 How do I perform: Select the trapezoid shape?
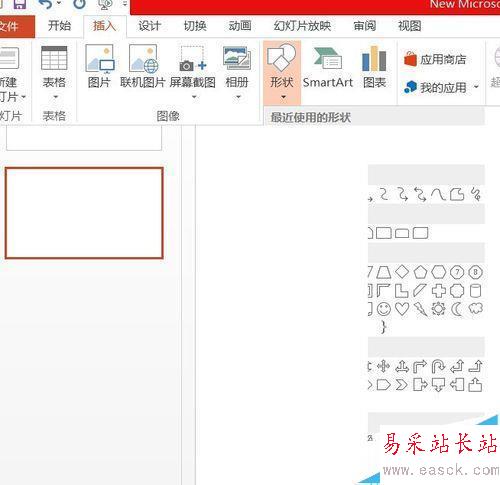[x=384, y=272]
